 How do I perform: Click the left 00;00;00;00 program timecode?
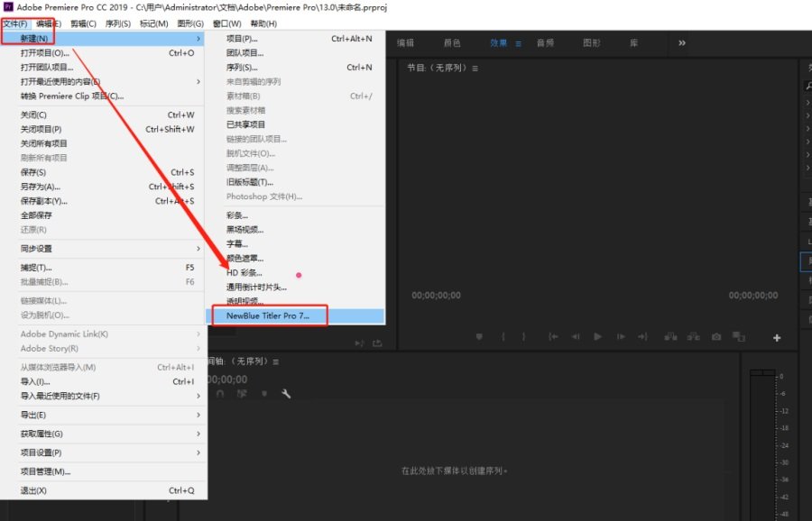(x=436, y=296)
